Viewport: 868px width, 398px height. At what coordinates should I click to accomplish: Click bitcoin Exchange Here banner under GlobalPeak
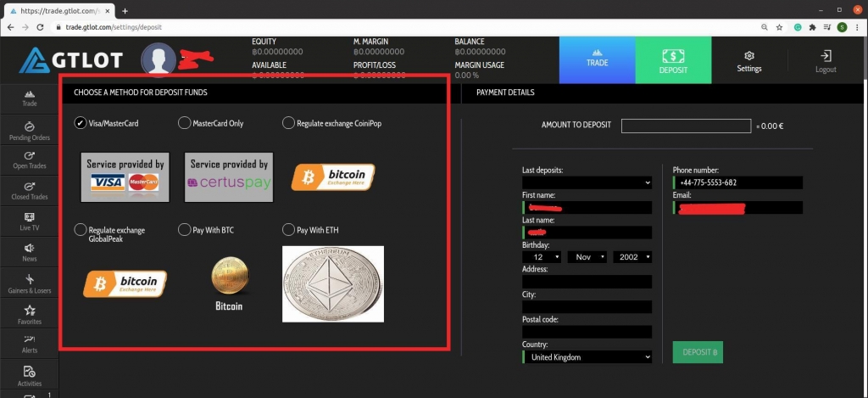125,283
